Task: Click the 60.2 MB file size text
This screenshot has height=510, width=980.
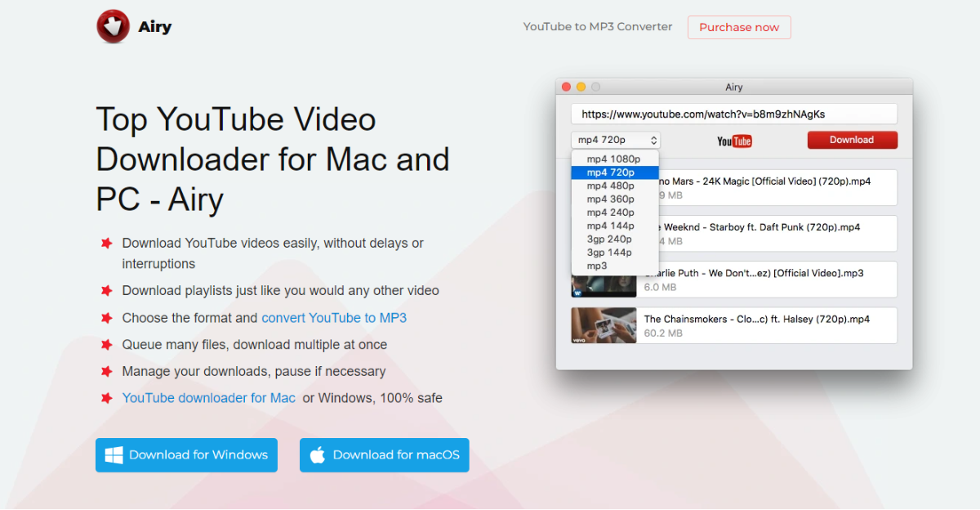Action: pyautogui.click(x=663, y=333)
